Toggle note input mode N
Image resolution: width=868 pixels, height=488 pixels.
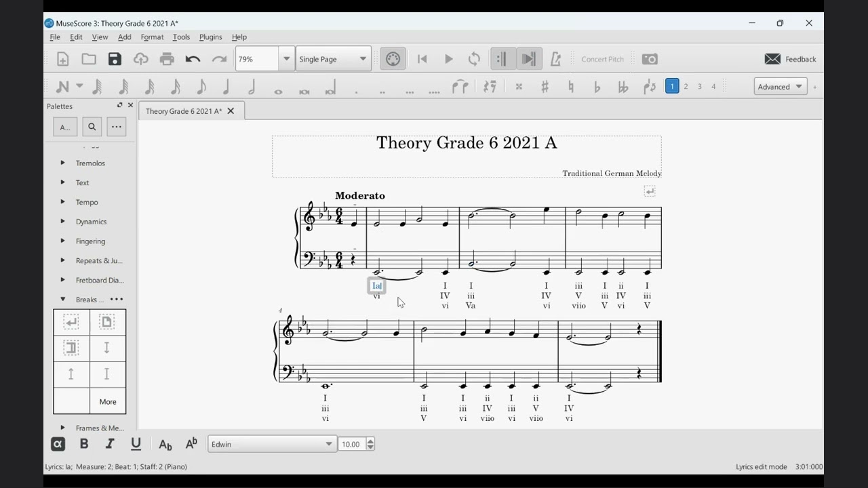pos(62,87)
